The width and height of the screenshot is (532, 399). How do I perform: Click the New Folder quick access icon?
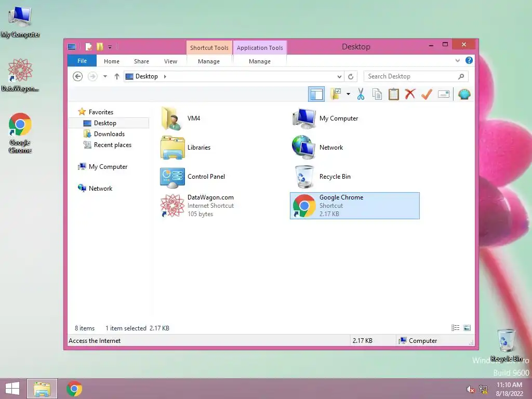click(x=100, y=47)
